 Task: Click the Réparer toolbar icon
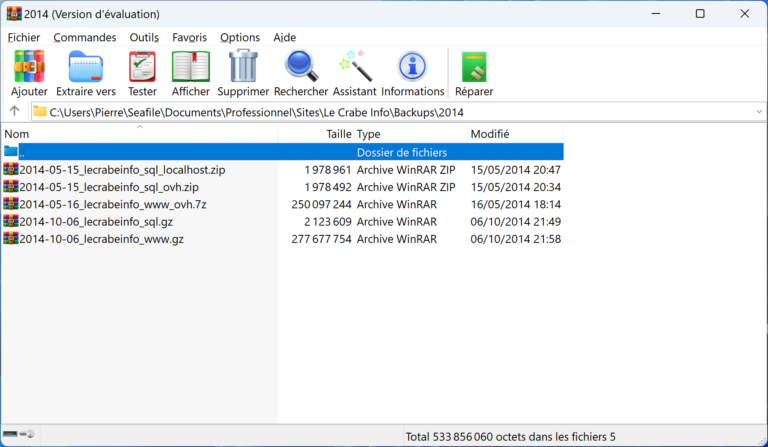(x=473, y=68)
